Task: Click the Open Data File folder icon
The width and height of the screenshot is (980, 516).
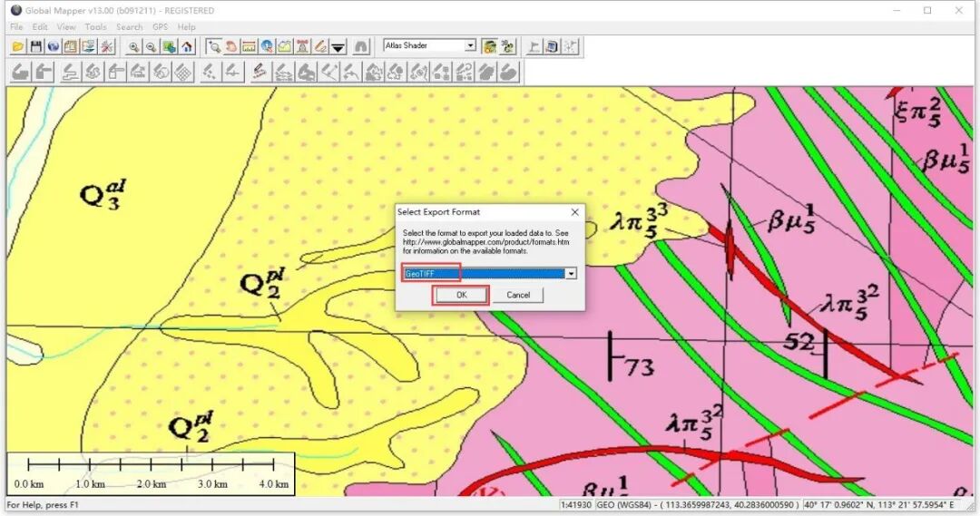Action: pos(18,46)
